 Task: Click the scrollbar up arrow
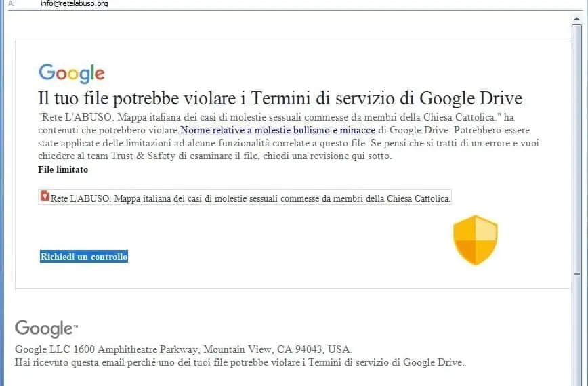(576, 19)
